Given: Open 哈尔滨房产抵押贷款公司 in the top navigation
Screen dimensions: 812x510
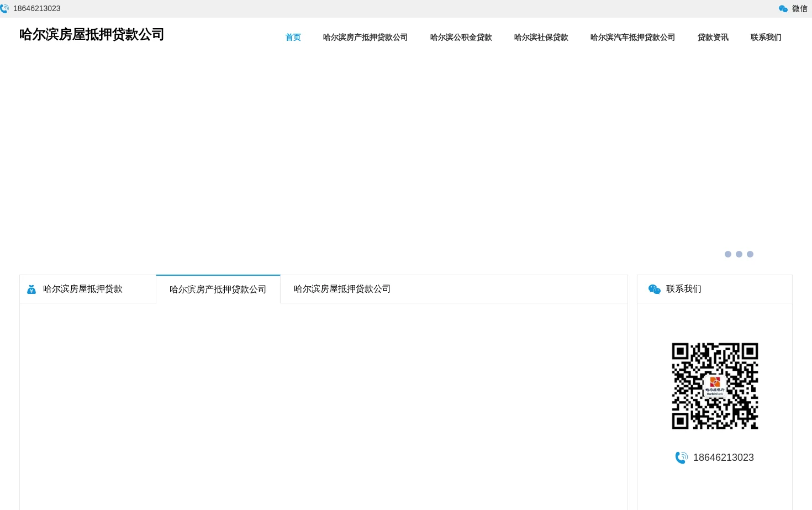Looking at the screenshot, I should pos(365,38).
